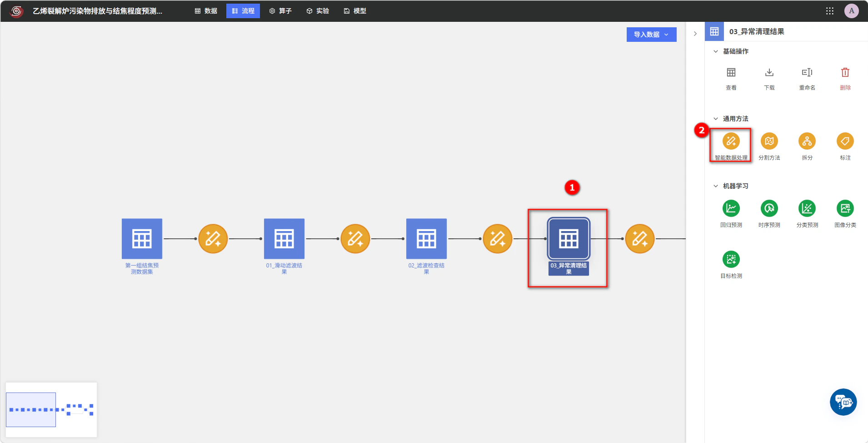This screenshot has width=868, height=443.
Task: Collapse the 基础操作 section
Action: 715,51
